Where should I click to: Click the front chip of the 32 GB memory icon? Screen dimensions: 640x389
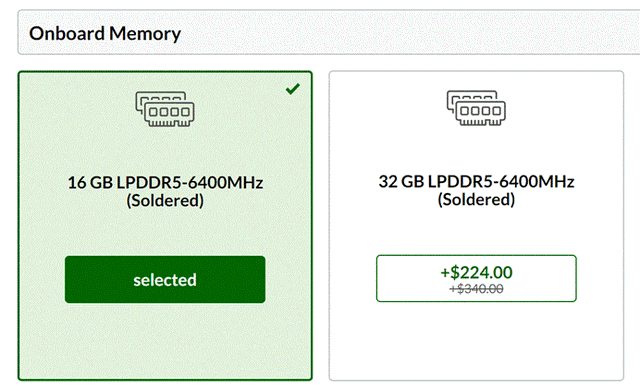[x=480, y=113]
